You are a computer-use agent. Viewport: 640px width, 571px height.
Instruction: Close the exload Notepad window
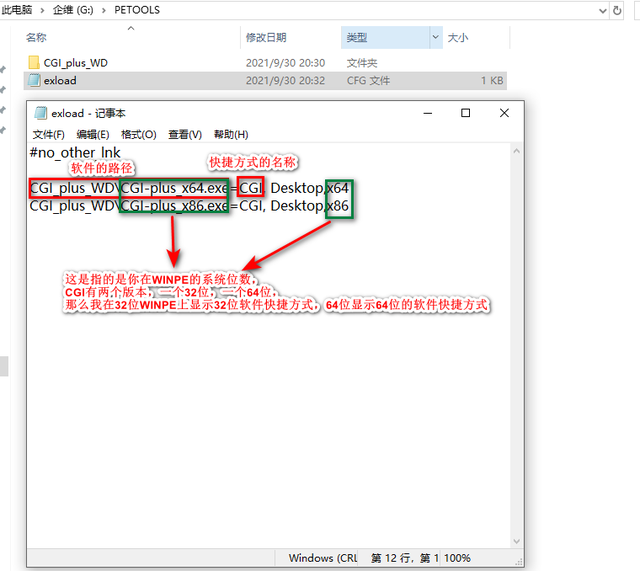click(x=504, y=113)
